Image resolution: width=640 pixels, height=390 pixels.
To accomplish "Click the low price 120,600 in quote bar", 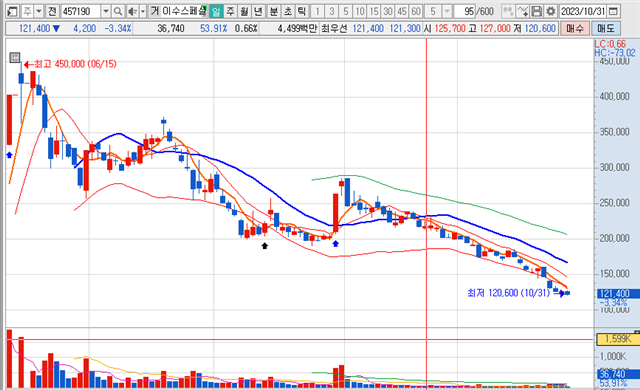I will click(x=540, y=29).
